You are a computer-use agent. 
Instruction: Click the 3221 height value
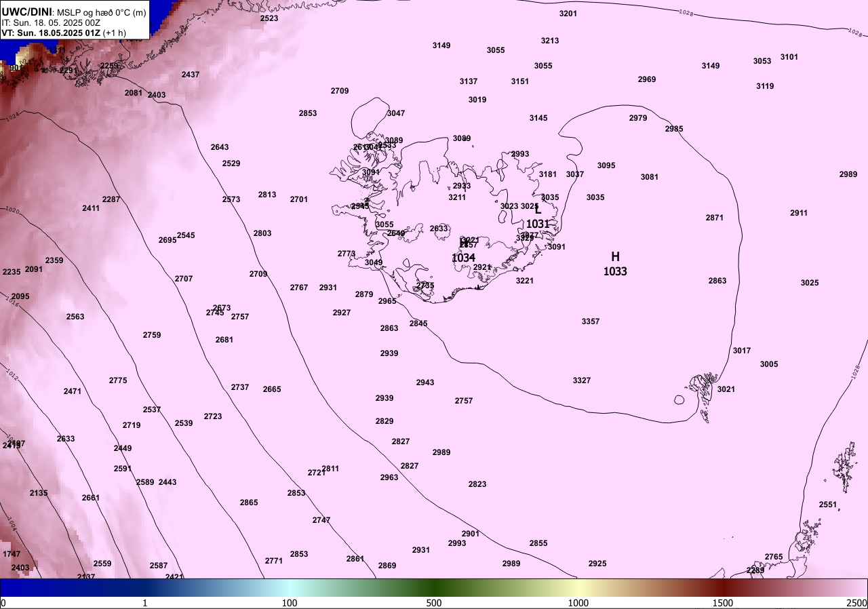click(525, 281)
